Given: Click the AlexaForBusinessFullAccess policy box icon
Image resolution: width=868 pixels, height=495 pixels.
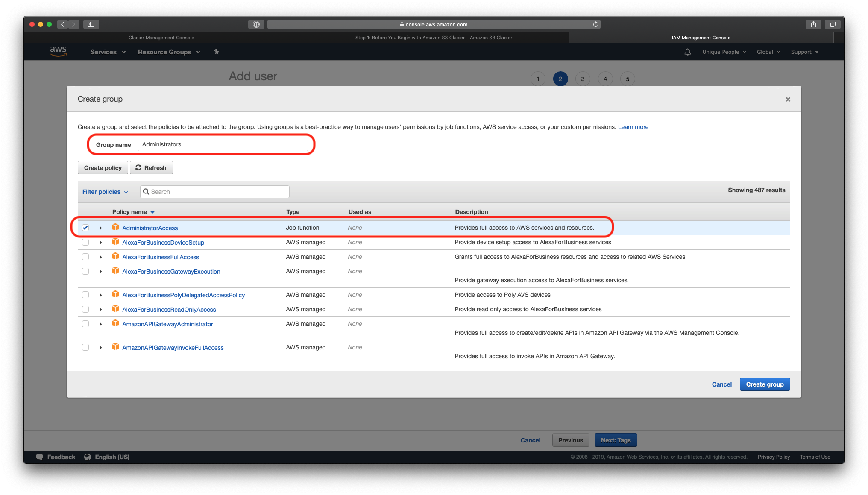Looking at the screenshot, I should (x=115, y=256).
